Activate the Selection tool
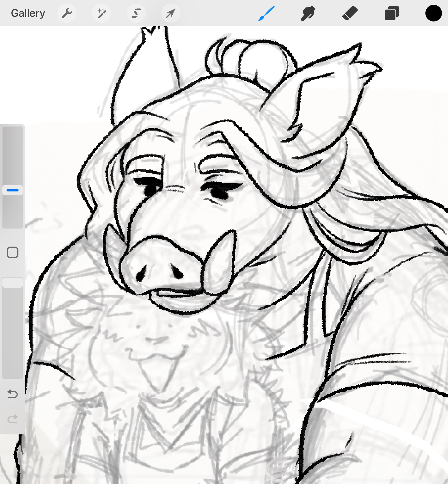Viewport: 448px width, 484px height. tap(136, 13)
